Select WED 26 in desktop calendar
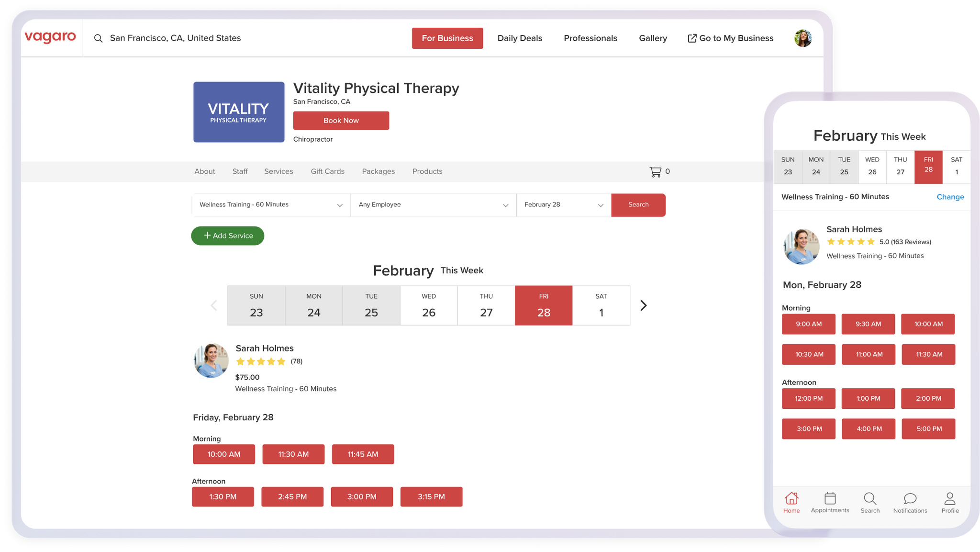 (x=429, y=305)
